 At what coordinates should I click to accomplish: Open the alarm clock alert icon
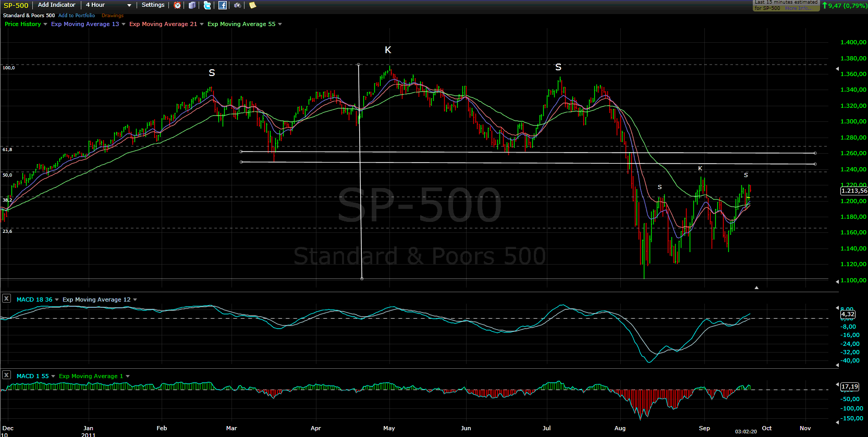point(178,5)
